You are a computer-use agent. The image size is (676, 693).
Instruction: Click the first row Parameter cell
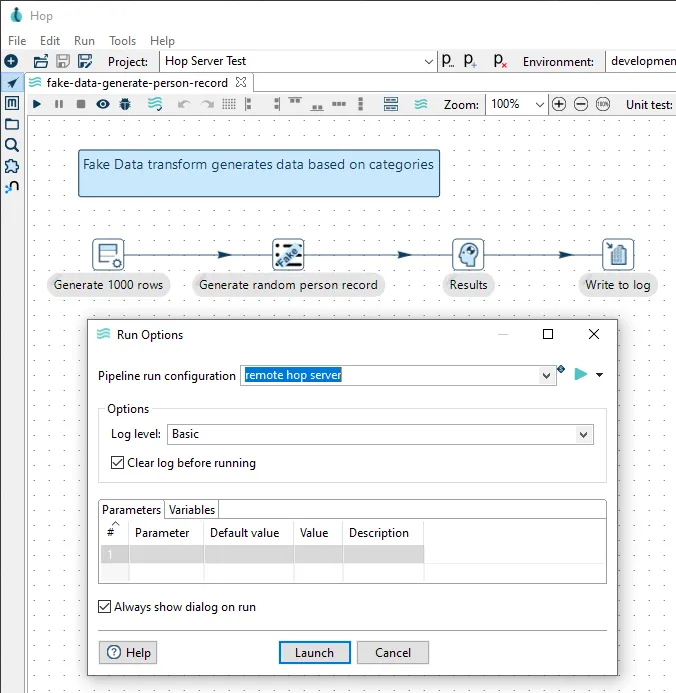coord(166,554)
